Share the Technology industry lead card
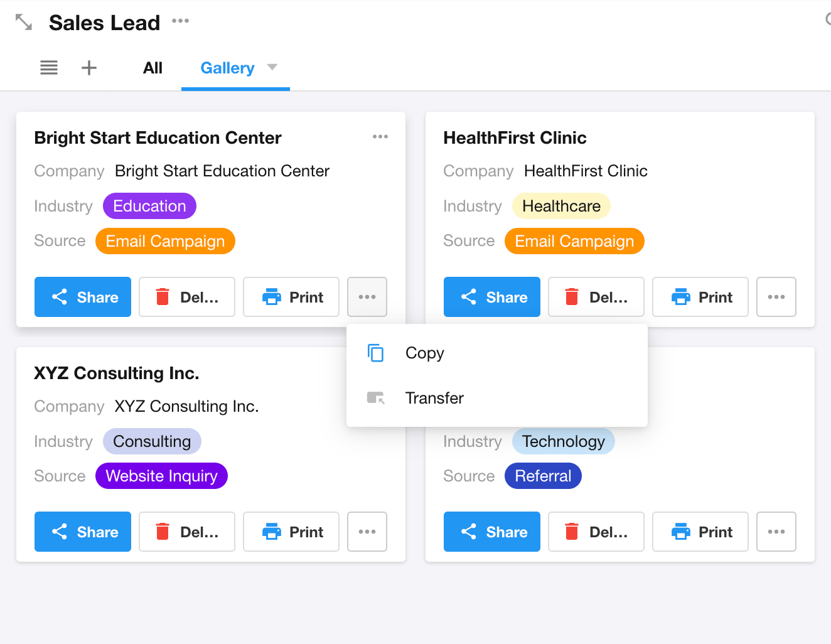 point(492,532)
